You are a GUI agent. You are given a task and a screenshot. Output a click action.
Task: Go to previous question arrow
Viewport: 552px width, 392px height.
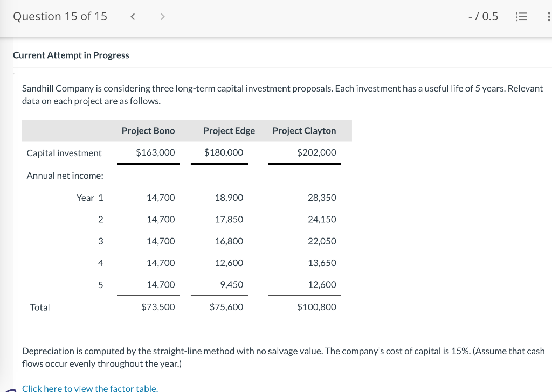(x=133, y=17)
